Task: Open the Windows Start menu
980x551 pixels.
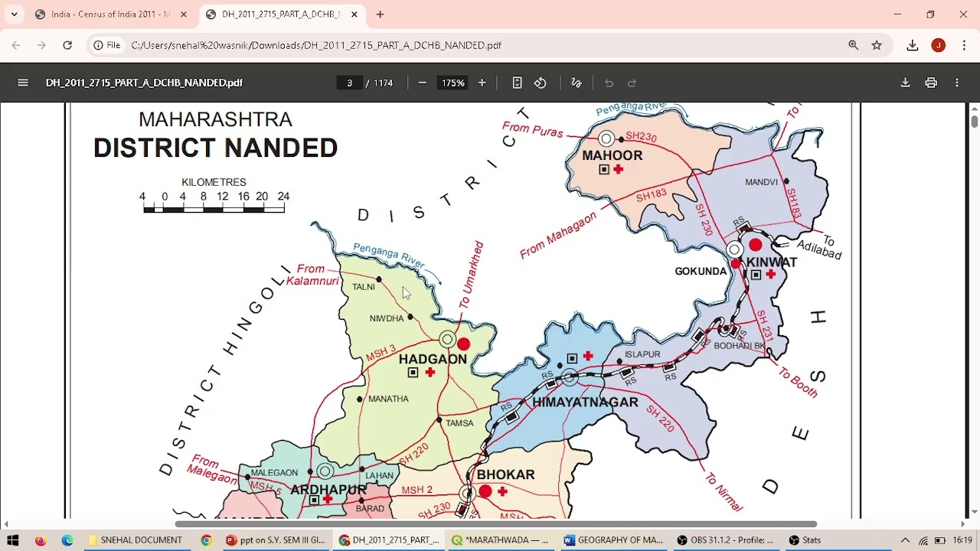Action: (13, 540)
